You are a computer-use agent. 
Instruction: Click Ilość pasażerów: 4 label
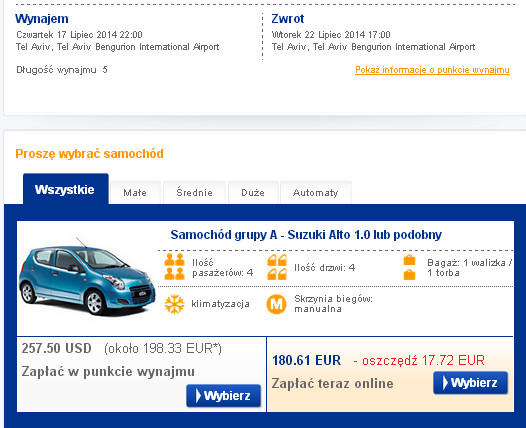(x=222, y=267)
